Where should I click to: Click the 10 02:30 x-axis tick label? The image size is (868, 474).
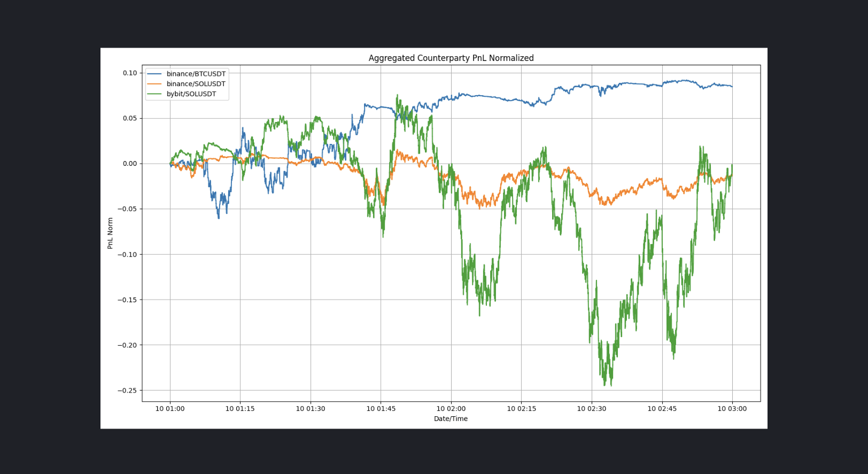592,409
